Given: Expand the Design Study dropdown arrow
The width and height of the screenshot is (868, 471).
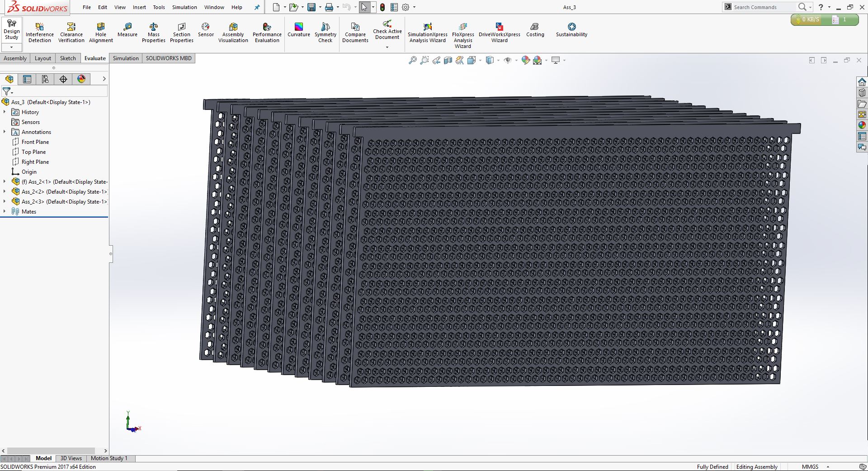Looking at the screenshot, I should click(x=11, y=47).
